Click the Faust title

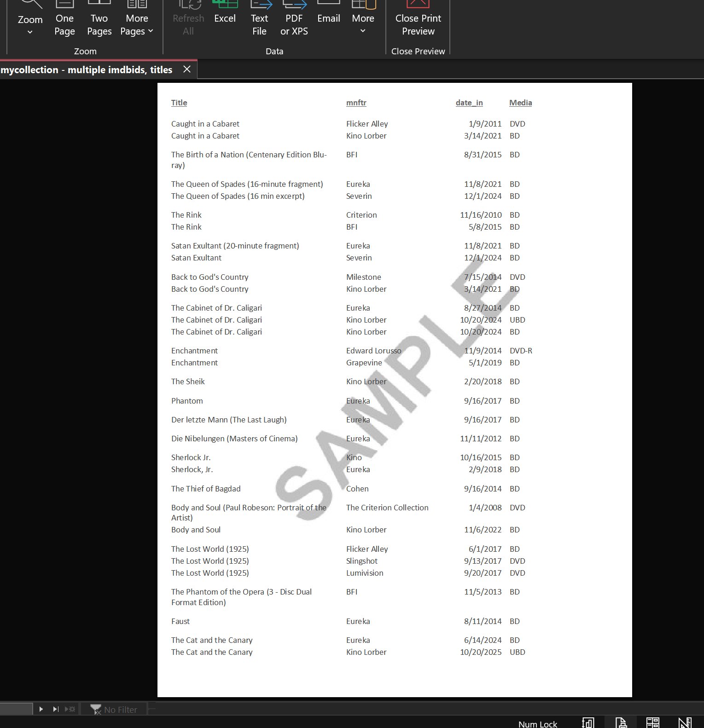point(180,621)
